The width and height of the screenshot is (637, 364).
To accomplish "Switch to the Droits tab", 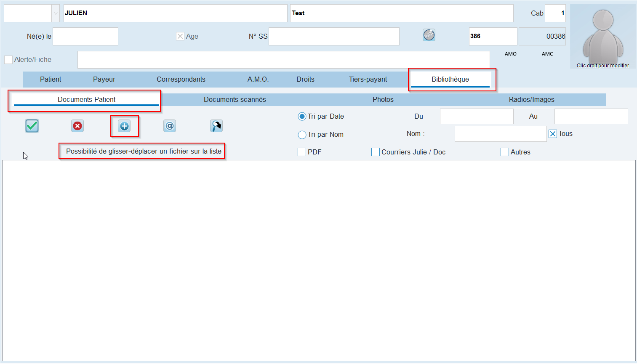I will pyautogui.click(x=305, y=79).
